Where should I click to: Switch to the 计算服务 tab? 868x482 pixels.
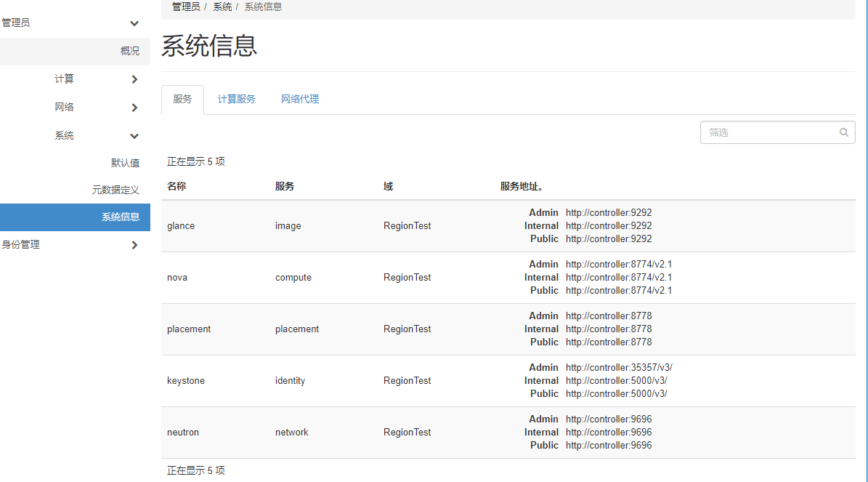pos(236,99)
